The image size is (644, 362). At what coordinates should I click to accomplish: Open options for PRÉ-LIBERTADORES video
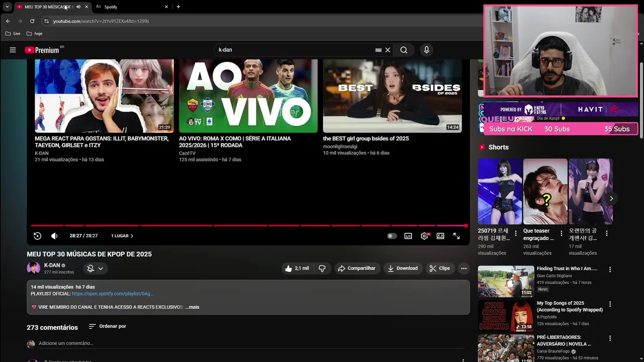[x=610, y=338]
